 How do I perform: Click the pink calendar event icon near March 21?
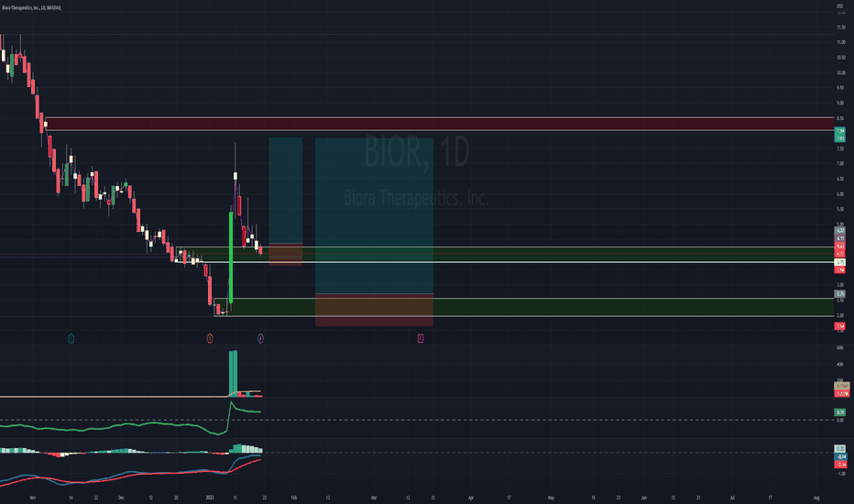(421, 338)
